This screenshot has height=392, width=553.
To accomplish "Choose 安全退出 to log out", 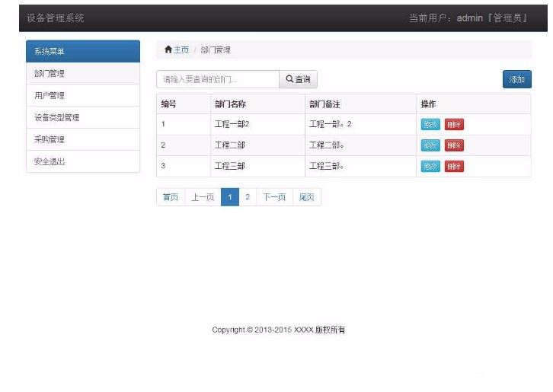I will 83,162.
